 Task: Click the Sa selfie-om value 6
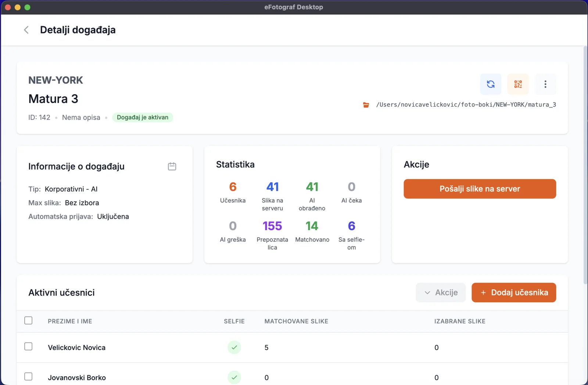352,226
